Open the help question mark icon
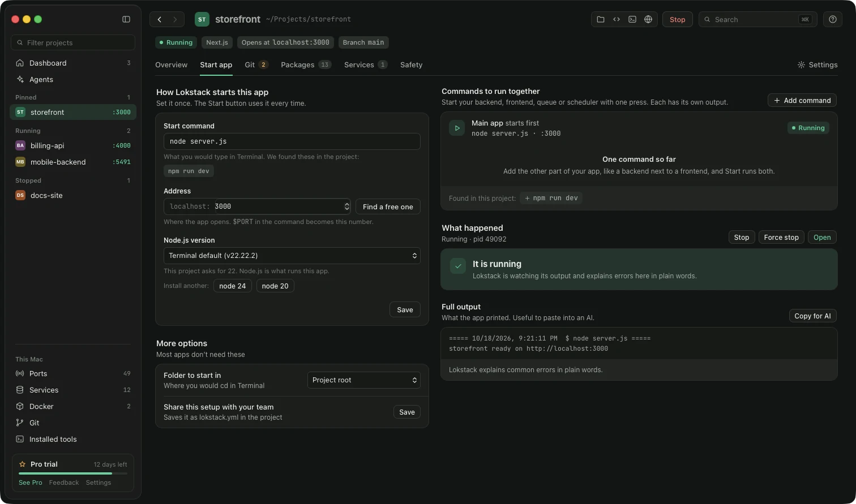This screenshot has height=504, width=856. click(833, 19)
